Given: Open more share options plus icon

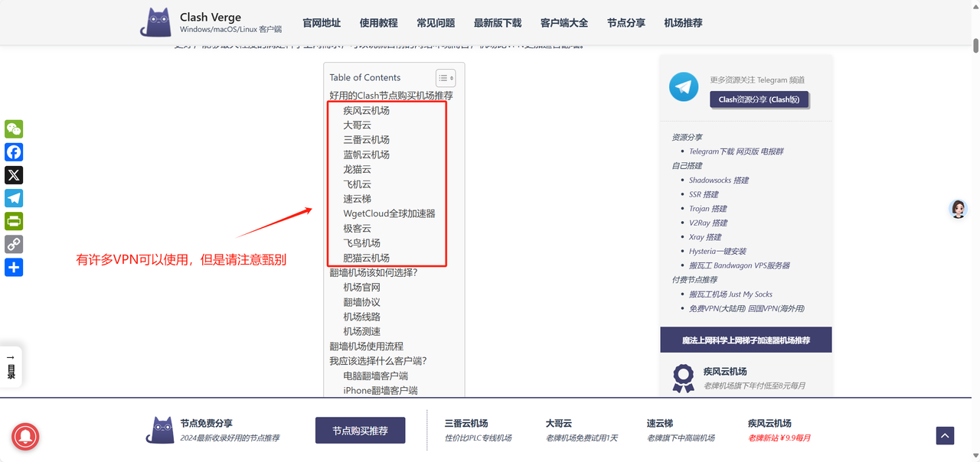Looking at the screenshot, I should click(14, 267).
